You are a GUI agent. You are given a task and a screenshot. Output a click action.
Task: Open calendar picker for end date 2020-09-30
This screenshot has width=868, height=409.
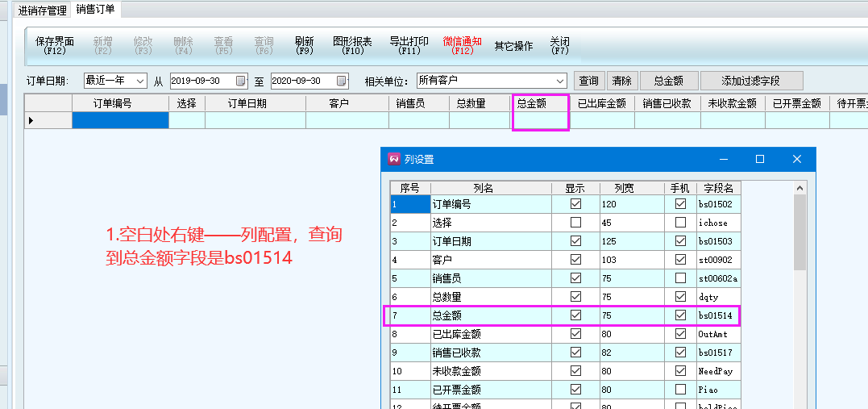coord(341,81)
